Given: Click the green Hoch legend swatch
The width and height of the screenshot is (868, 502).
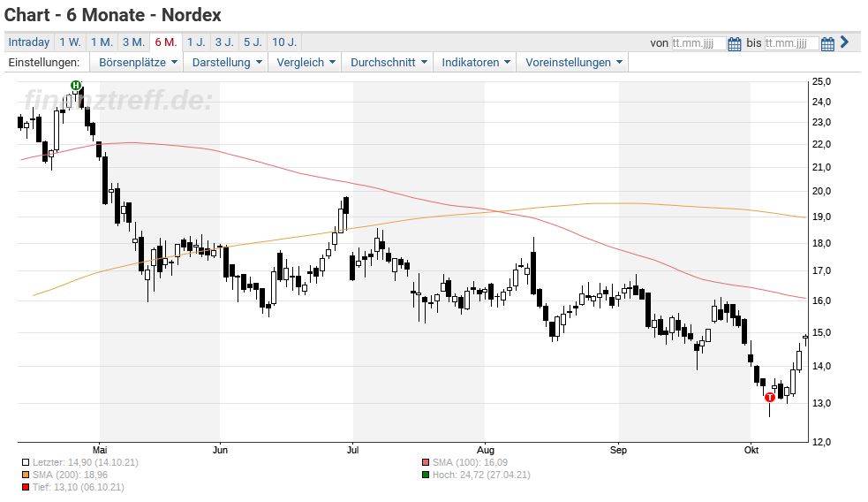Looking at the screenshot, I should [x=425, y=475].
